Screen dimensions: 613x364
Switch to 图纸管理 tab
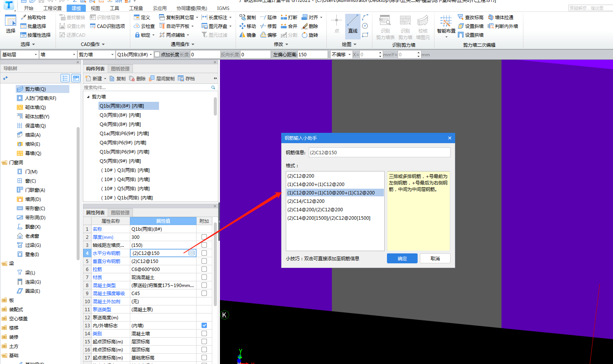[x=120, y=69]
